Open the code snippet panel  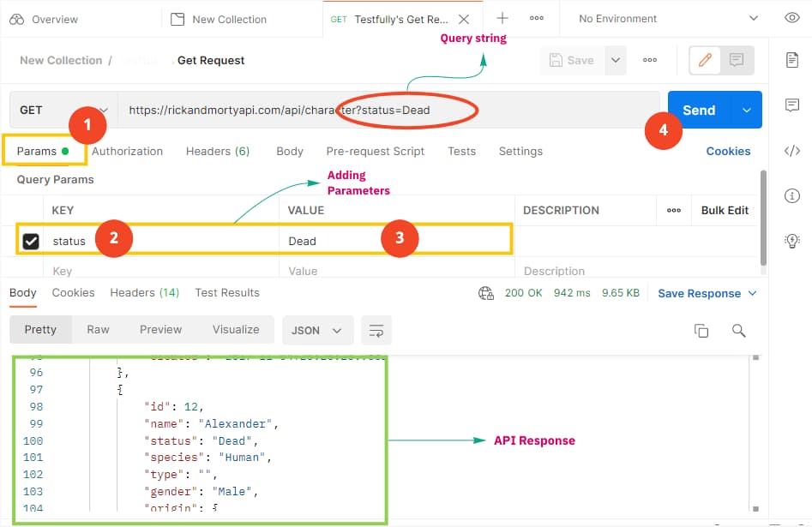791,150
